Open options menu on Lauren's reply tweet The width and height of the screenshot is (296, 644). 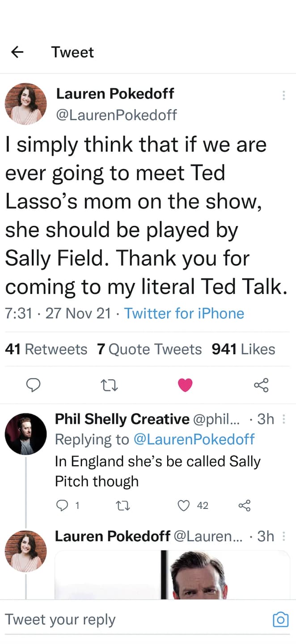coord(284,536)
